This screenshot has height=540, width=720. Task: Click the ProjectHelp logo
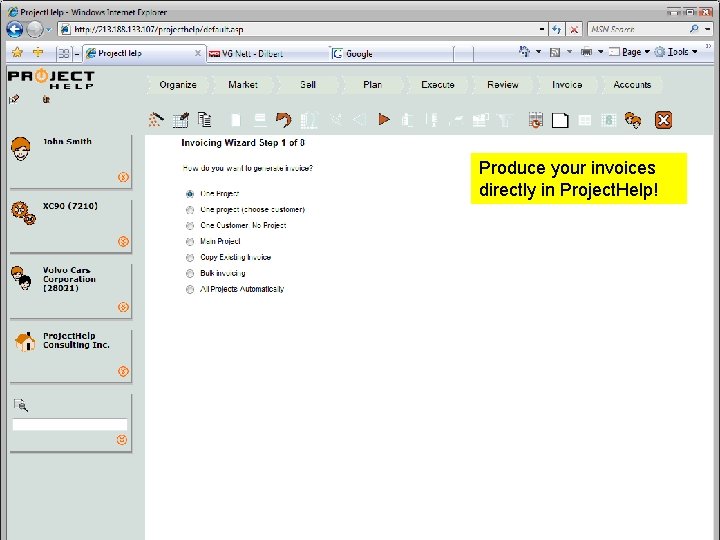[51, 79]
